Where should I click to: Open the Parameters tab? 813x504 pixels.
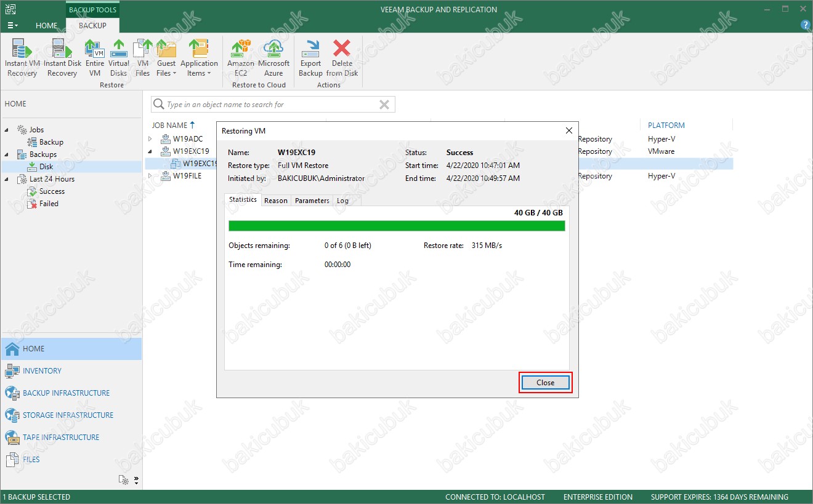point(312,201)
